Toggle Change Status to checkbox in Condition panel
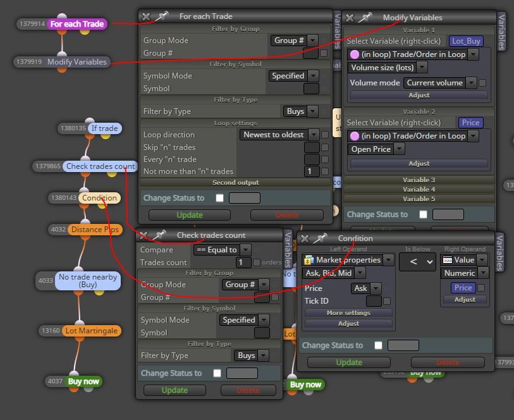 pyautogui.click(x=378, y=345)
